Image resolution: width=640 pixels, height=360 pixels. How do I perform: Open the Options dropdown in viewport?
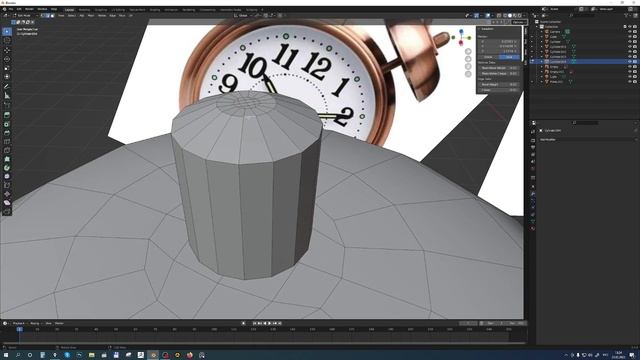coord(518,22)
